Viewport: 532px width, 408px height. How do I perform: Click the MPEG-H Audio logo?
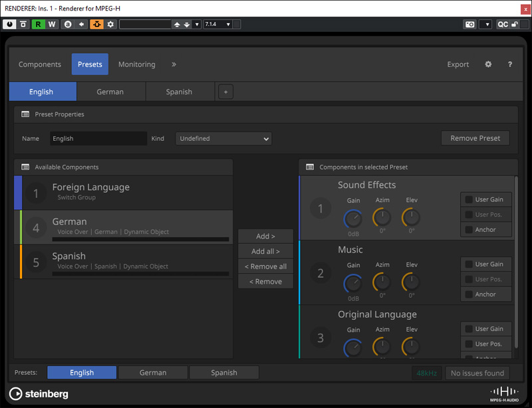503,393
